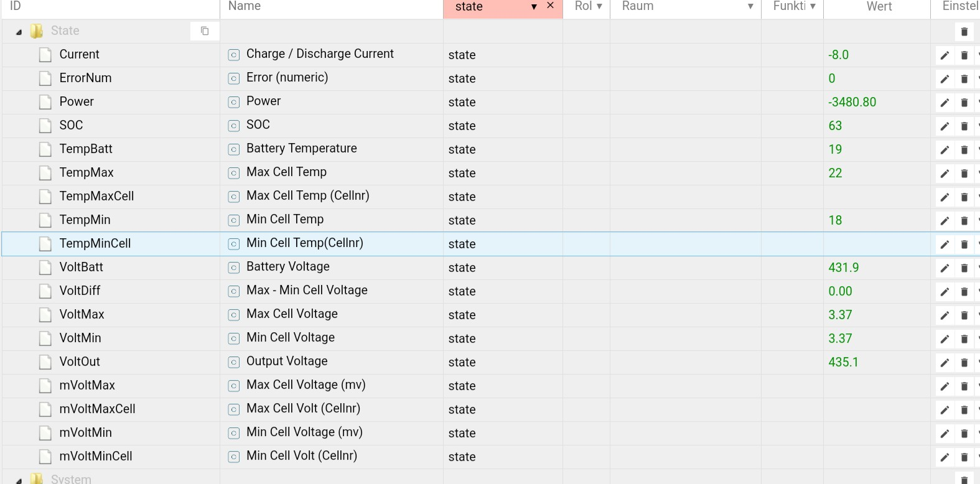Edit the Current row with its pencil icon

click(x=945, y=55)
